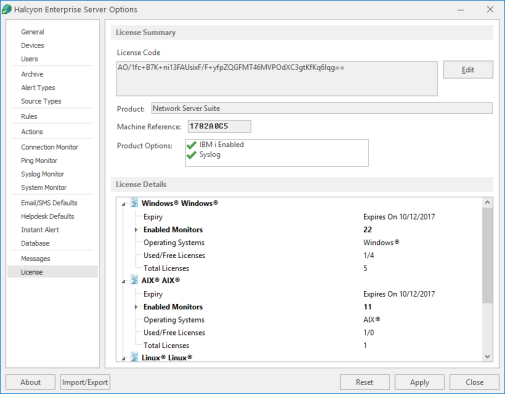This screenshot has height=394, width=505.
Task: Click the Halcyon globe title bar icon
Action: pyautogui.click(x=7, y=9)
